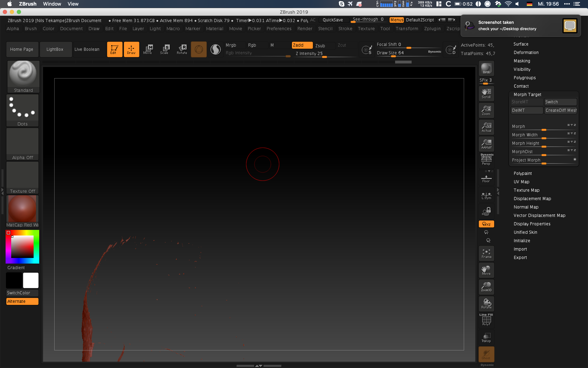Open the Preferences menu
Screen dimensions: 588x368
pyautogui.click(x=279, y=29)
